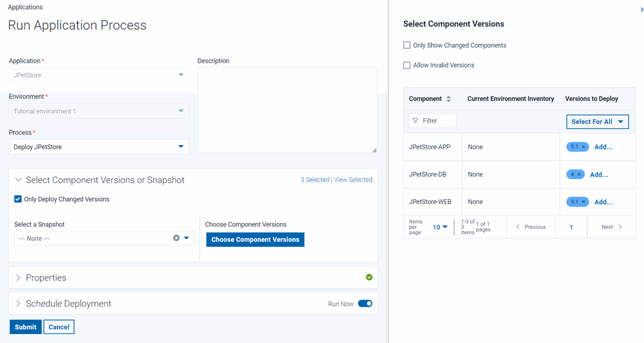Remove the 9.1 version chip for JPetStore-APP
The image size is (644, 343).
click(584, 147)
